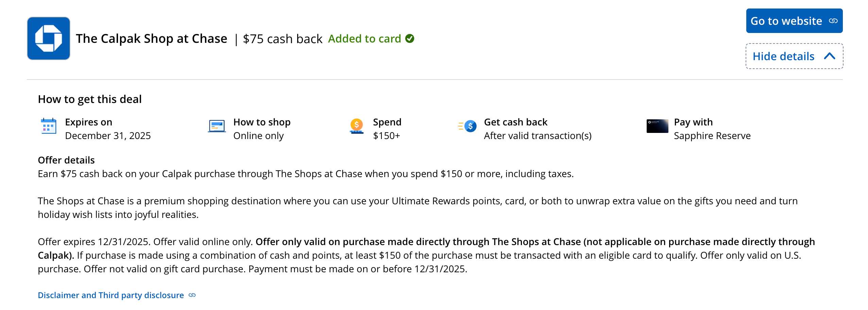
Task: Select the Pay with Sapphire Reserve label
Action: 712,129
